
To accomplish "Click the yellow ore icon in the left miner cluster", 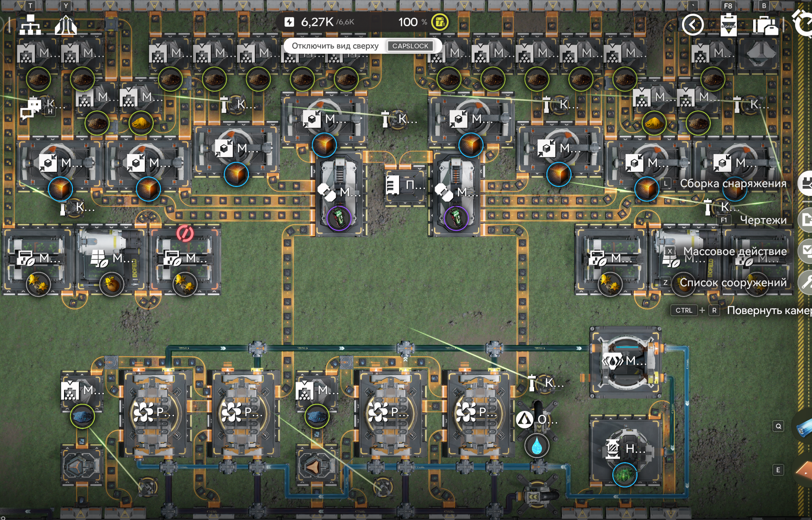I will pyautogui.click(x=141, y=123).
